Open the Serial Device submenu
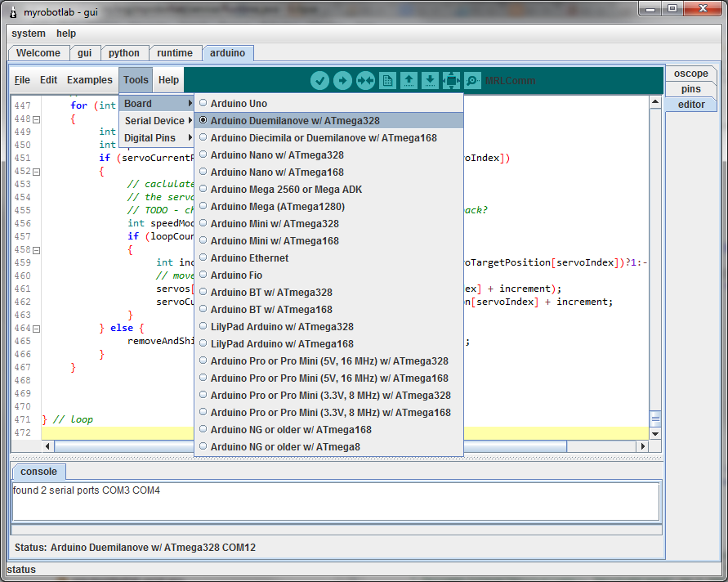Image resolution: width=728 pixels, height=582 pixels. [157, 121]
